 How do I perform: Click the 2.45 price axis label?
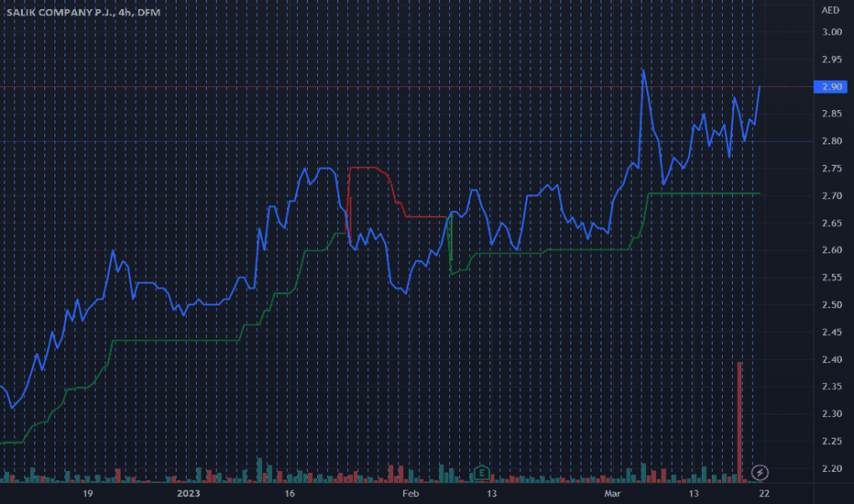tap(832, 332)
